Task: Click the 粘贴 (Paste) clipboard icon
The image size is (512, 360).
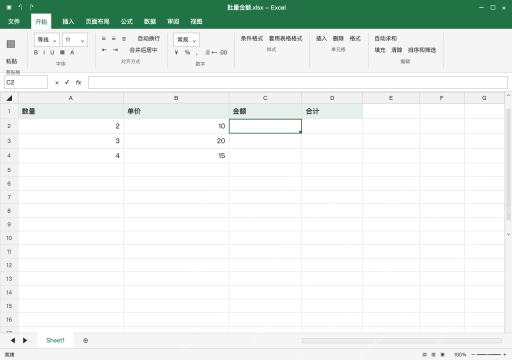Action: tap(11, 44)
